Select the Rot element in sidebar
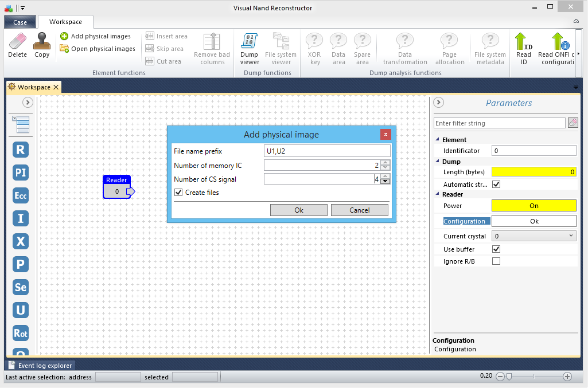This screenshot has width=588, height=388. tap(21, 334)
